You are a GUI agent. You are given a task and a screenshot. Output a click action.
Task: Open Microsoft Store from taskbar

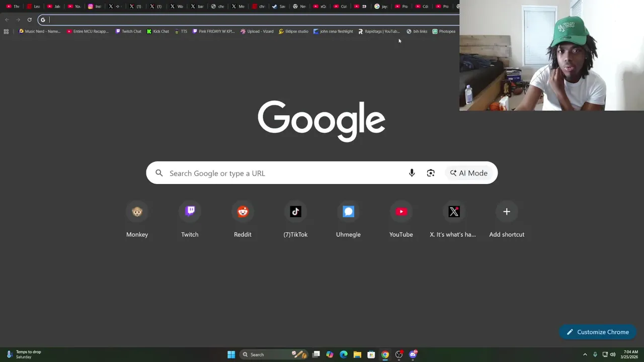pyautogui.click(x=371, y=354)
